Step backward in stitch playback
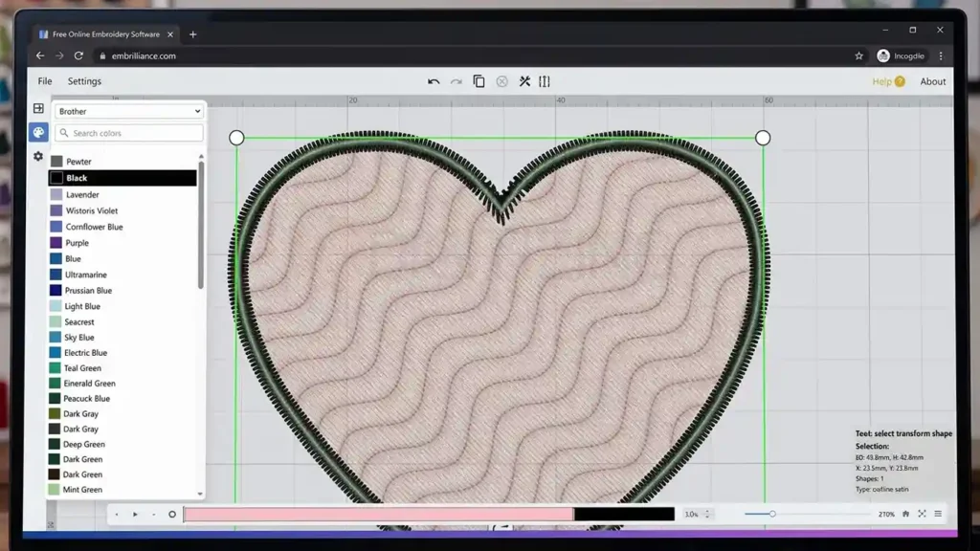Image resolution: width=980 pixels, height=551 pixels. coord(116,514)
